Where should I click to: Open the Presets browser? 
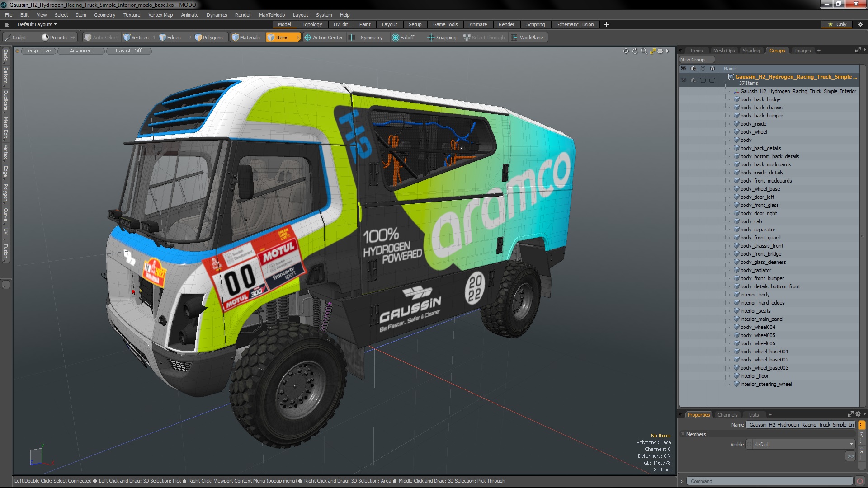pos(58,38)
